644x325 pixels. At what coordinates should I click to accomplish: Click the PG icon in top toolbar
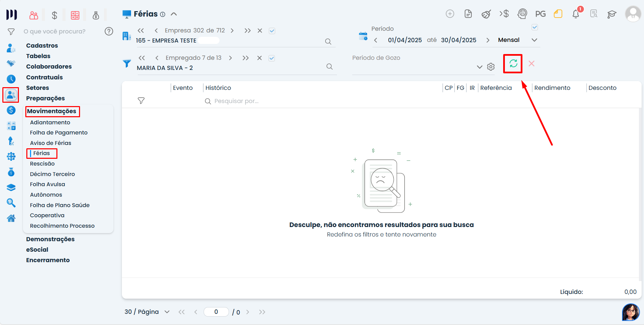pyautogui.click(x=540, y=14)
